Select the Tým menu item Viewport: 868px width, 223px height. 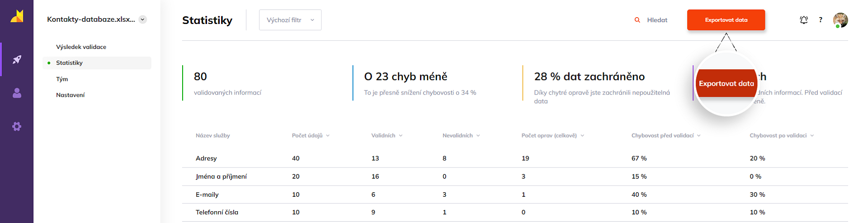[x=62, y=79]
